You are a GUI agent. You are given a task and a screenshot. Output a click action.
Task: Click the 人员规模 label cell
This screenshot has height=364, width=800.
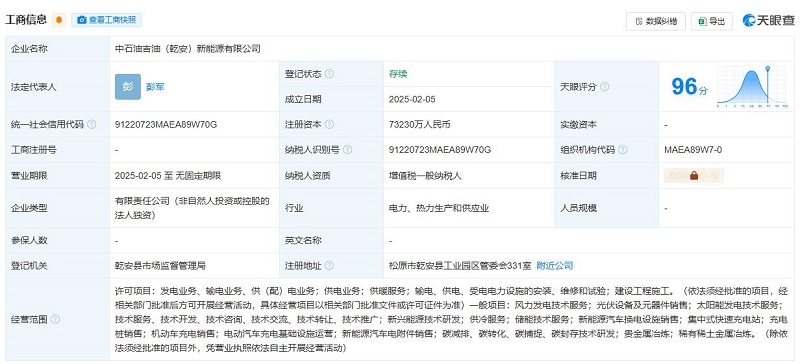[607, 208]
